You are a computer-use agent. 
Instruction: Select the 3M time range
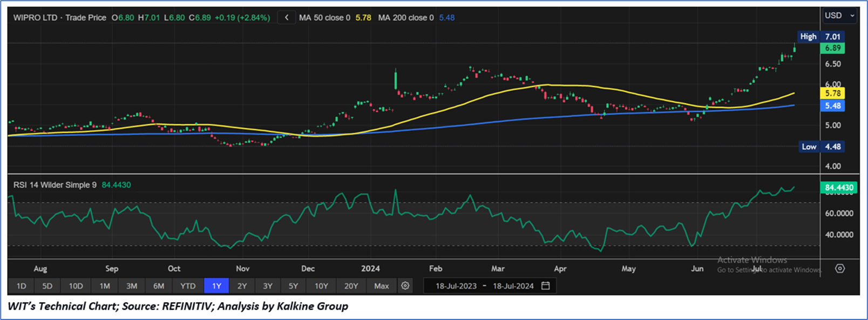pos(132,286)
